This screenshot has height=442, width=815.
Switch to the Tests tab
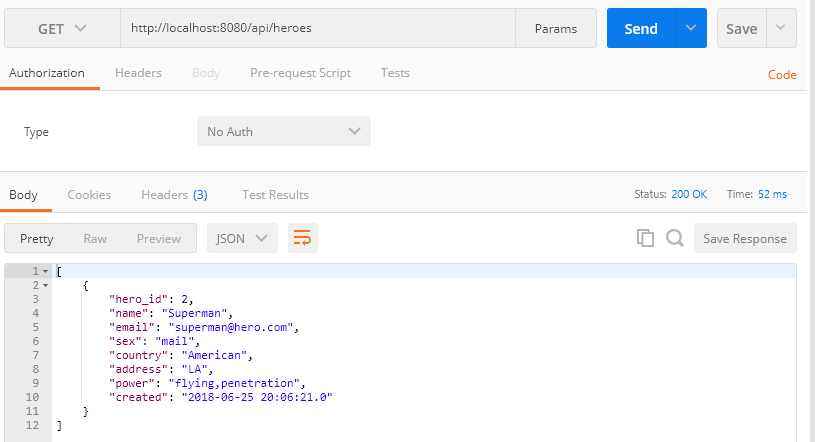[x=395, y=73]
